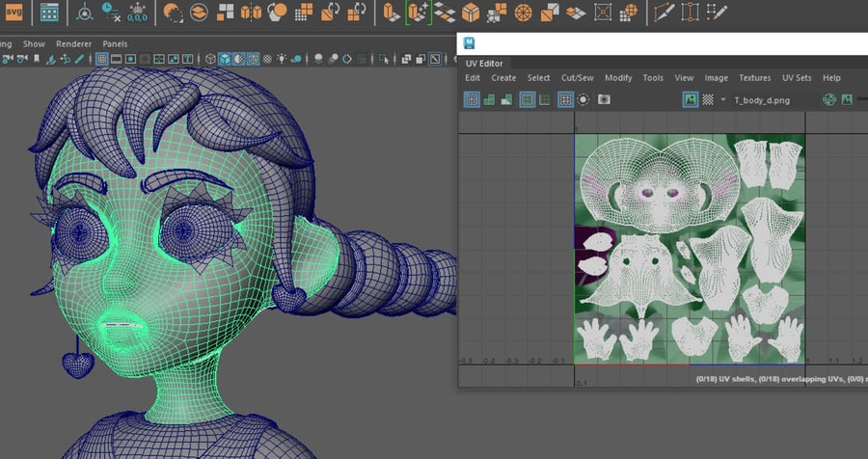Screen dimensions: 868x459
Task: Click the UV snapshot camera icon
Action: 604,99
